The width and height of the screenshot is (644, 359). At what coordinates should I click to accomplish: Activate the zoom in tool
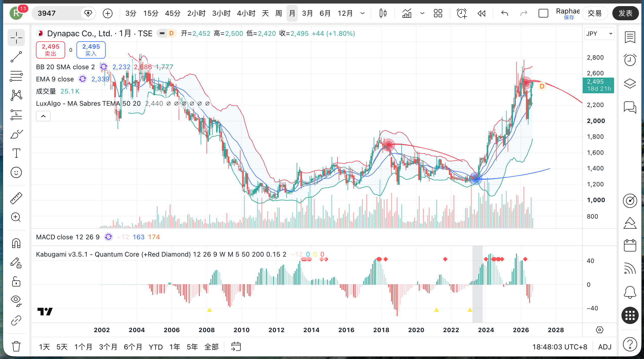click(16, 217)
